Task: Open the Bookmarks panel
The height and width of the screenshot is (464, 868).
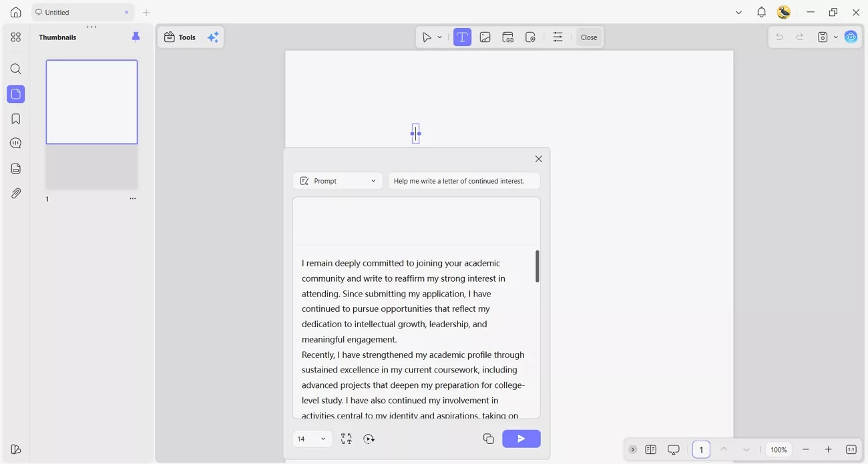Action: click(16, 118)
